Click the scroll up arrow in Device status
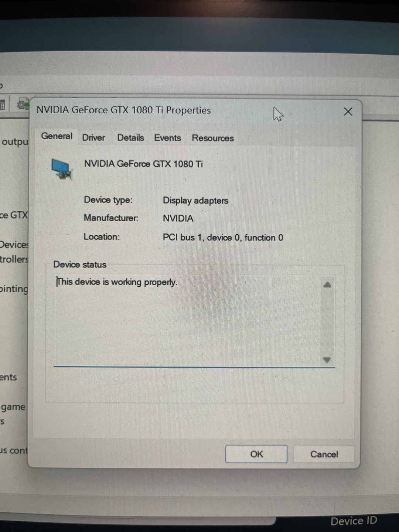The width and height of the screenshot is (399, 532). (327, 284)
